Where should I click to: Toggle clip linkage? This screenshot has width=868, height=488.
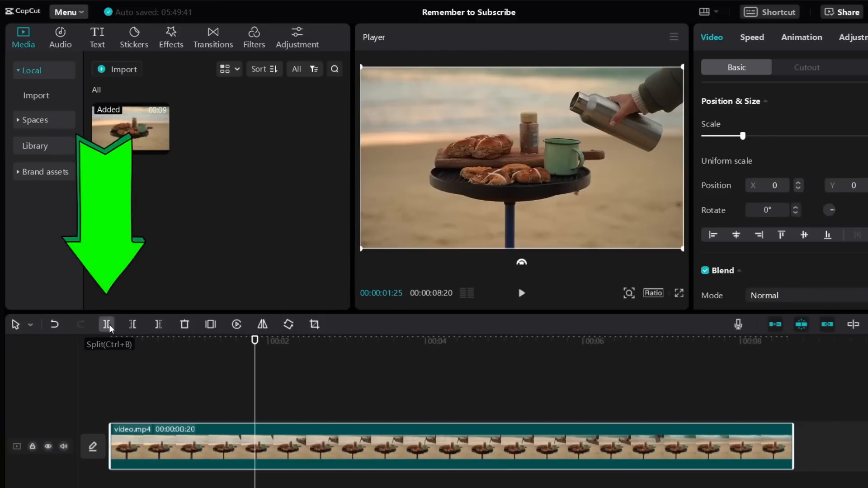pyautogui.click(x=827, y=324)
